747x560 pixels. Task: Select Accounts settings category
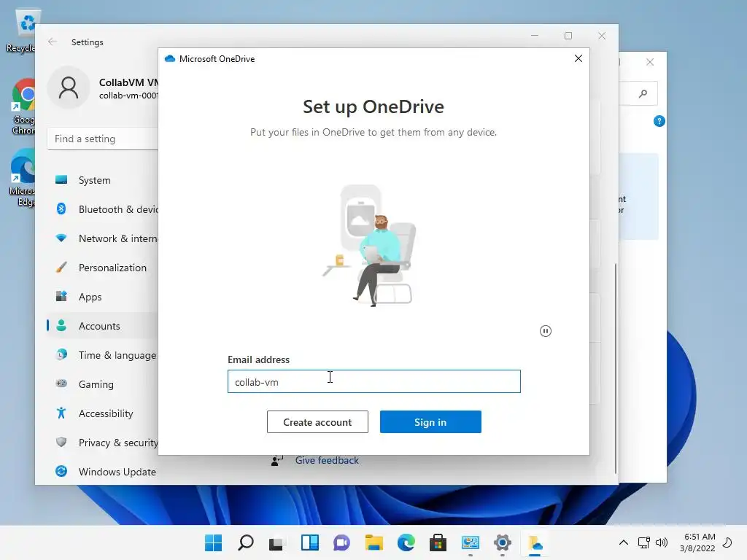click(102, 326)
